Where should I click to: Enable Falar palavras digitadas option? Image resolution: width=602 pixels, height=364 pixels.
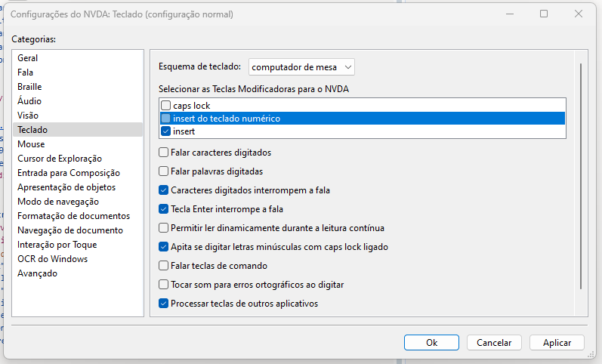tap(164, 171)
